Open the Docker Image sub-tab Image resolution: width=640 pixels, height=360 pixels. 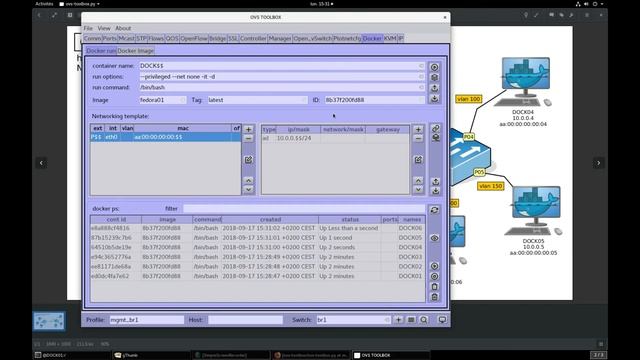pyautogui.click(x=136, y=51)
